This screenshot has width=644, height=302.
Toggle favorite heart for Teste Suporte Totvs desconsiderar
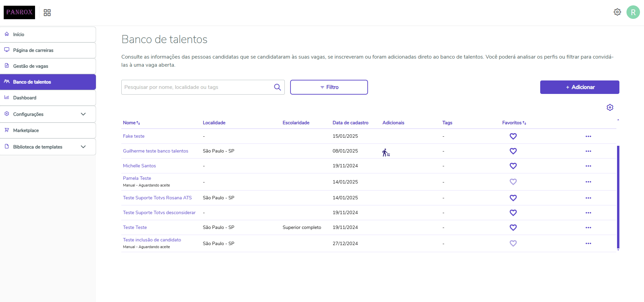513,213
